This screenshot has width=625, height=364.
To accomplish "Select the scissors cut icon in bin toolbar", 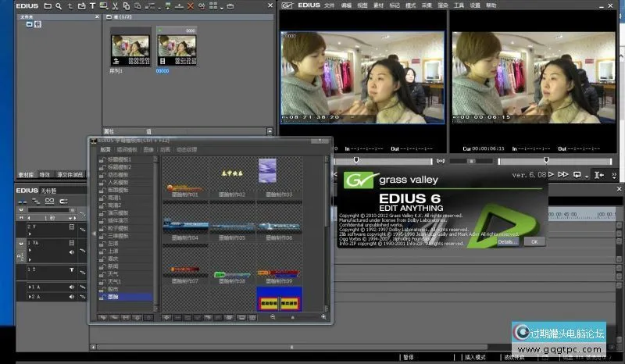I will pos(115,6).
